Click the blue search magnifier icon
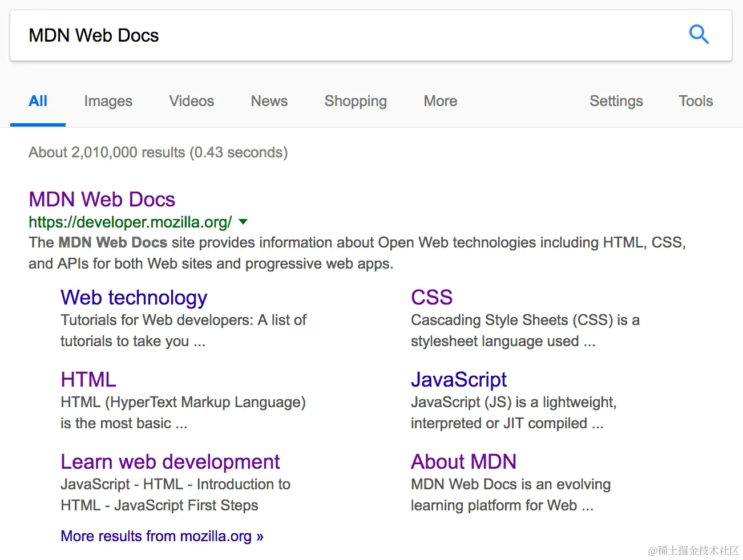The width and height of the screenshot is (743, 560). coord(698,35)
